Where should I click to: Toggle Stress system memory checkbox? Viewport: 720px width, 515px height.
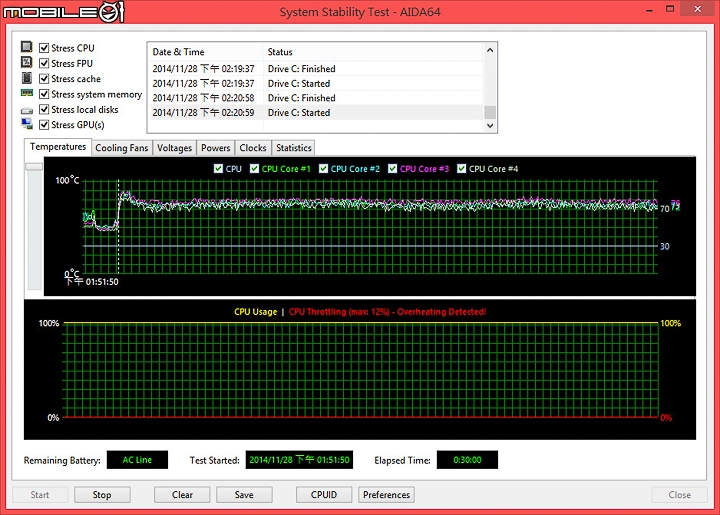44,94
